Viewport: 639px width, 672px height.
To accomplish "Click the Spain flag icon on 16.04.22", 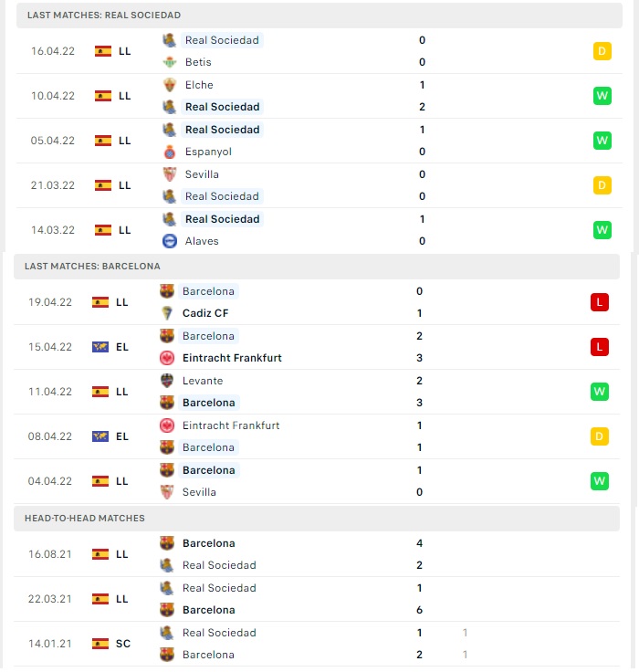I will click(103, 51).
